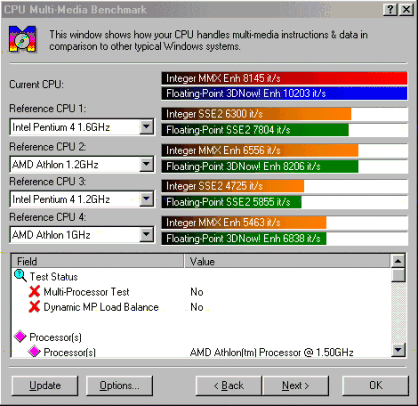Open the Options dialog
418x406 pixels.
(x=119, y=386)
